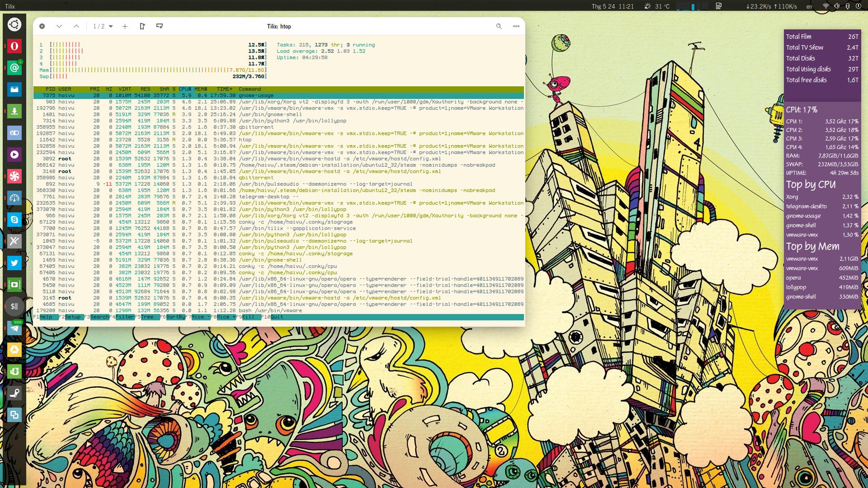Image resolution: width=868 pixels, height=488 pixels.
Task: Click the down chevron in Tilix header
Action: [59, 26]
